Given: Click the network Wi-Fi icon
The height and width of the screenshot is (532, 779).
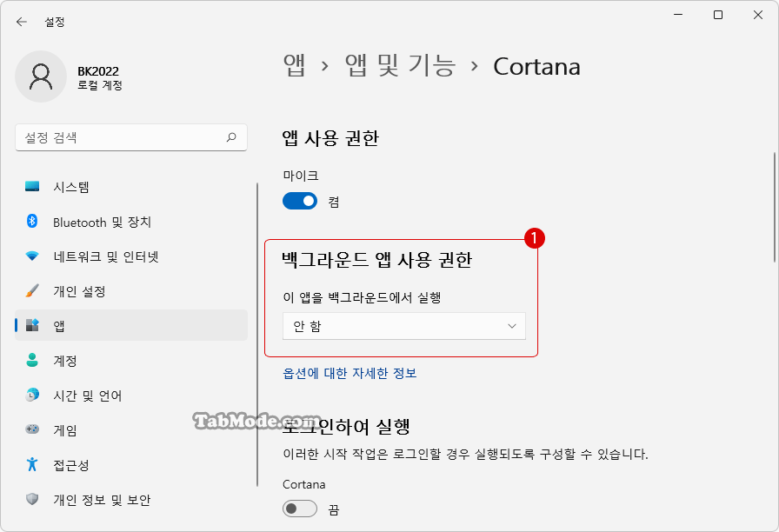Looking at the screenshot, I should tap(32, 256).
